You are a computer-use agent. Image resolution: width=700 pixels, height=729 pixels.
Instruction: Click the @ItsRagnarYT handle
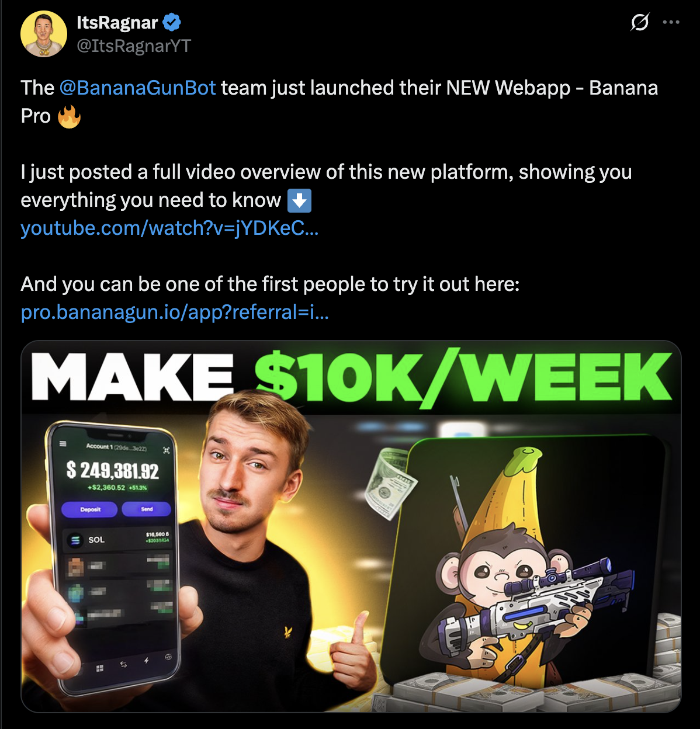(x=134, y=46)
